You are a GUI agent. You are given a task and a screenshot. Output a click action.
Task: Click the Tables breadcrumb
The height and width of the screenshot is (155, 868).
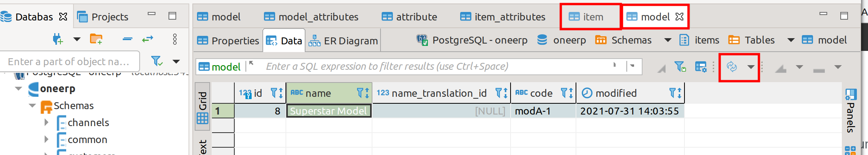[x=751, y=40]
